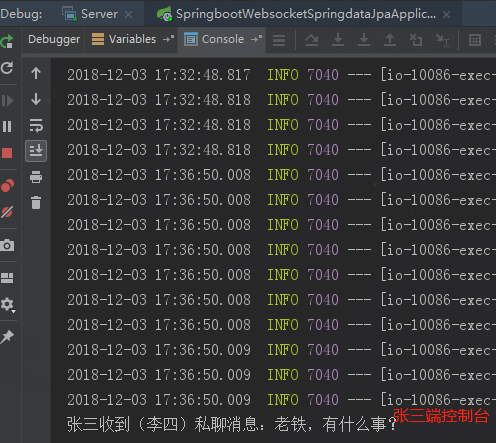Image resolution: width=496 pixels, height=443 pixels.
Task: Click the Variables tab layout arrow
Action: (x=168, y=39)
